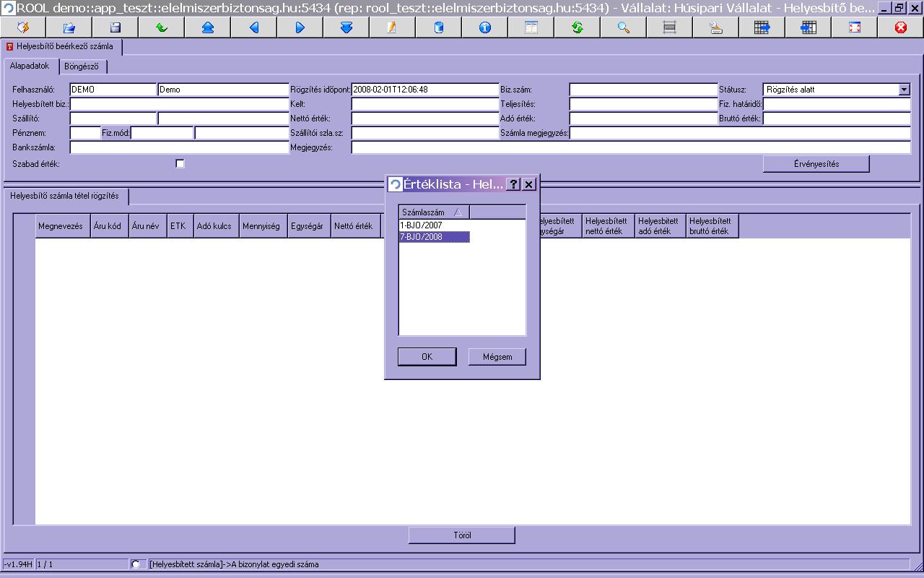Click the Mégsem cancel button
The height and width of the screenshot is (578, 924).
(x=497, y=357)
